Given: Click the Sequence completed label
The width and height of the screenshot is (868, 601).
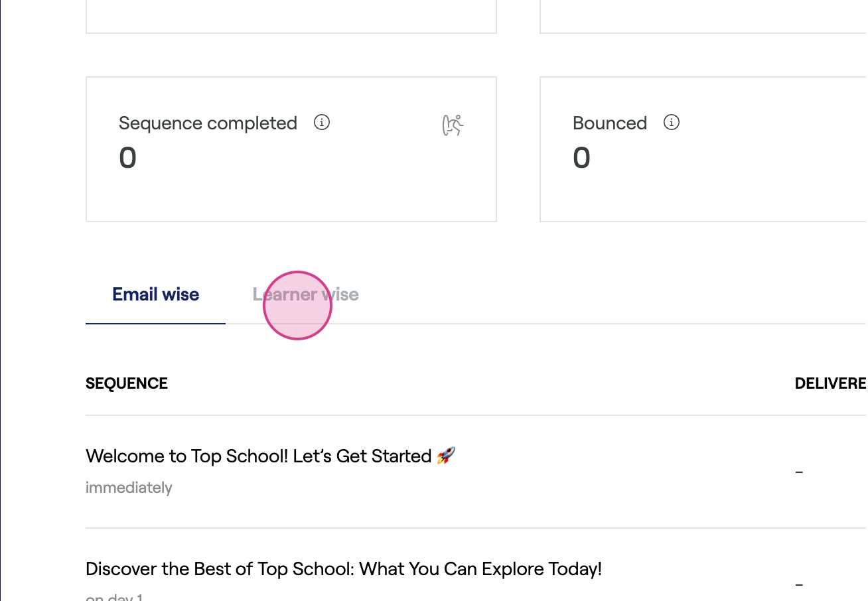Looking at the screenshot, I should point(208,123).
